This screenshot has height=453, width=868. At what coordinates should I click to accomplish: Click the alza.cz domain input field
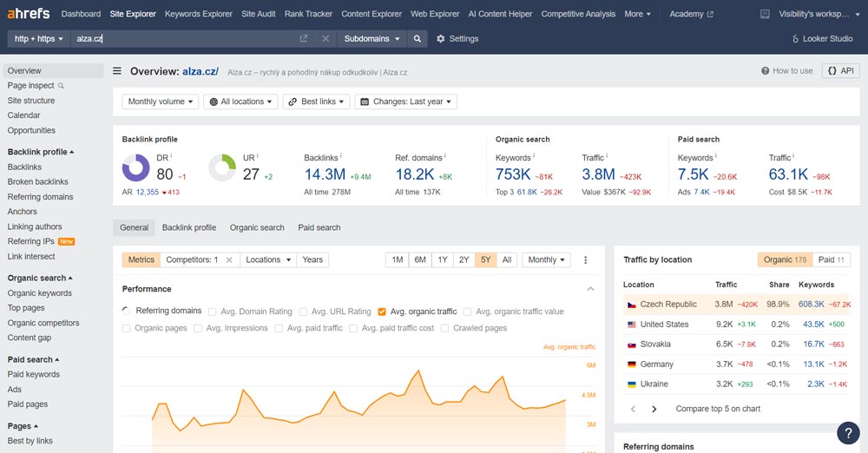(182, 39)
